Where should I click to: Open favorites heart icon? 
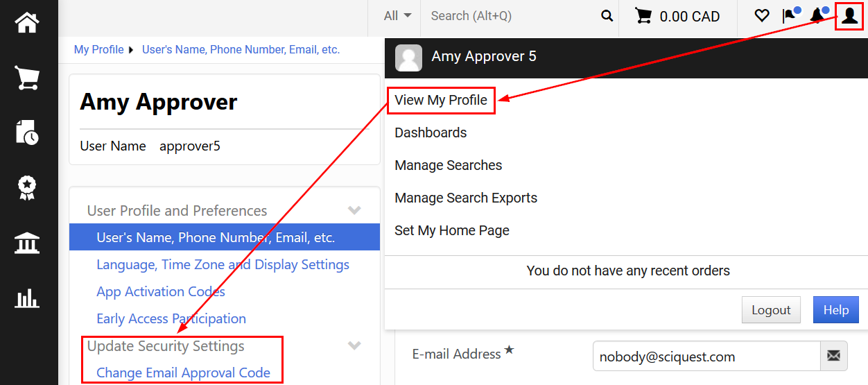762,16
